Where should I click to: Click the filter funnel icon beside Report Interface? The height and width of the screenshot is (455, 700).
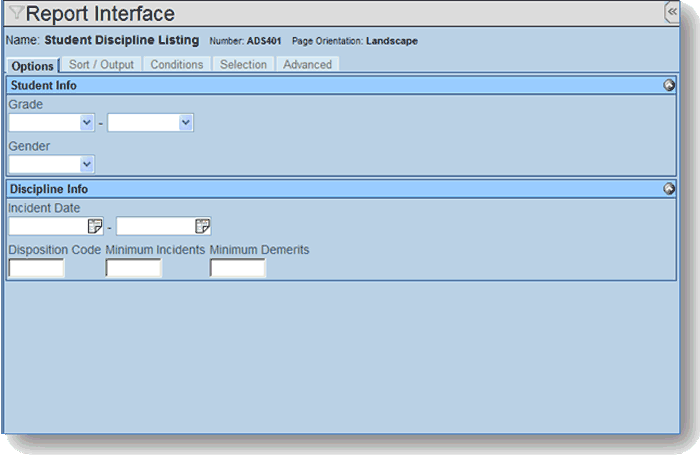tap(16, 12)
